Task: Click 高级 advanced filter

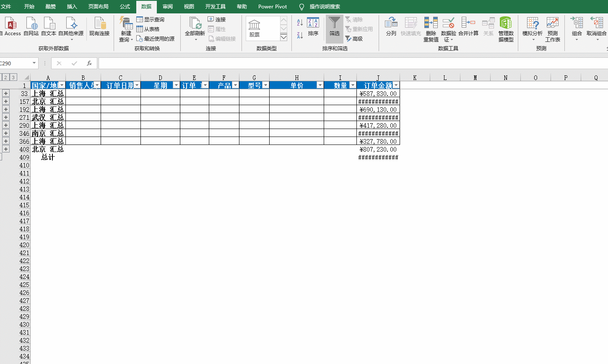Action: (354, 39)
